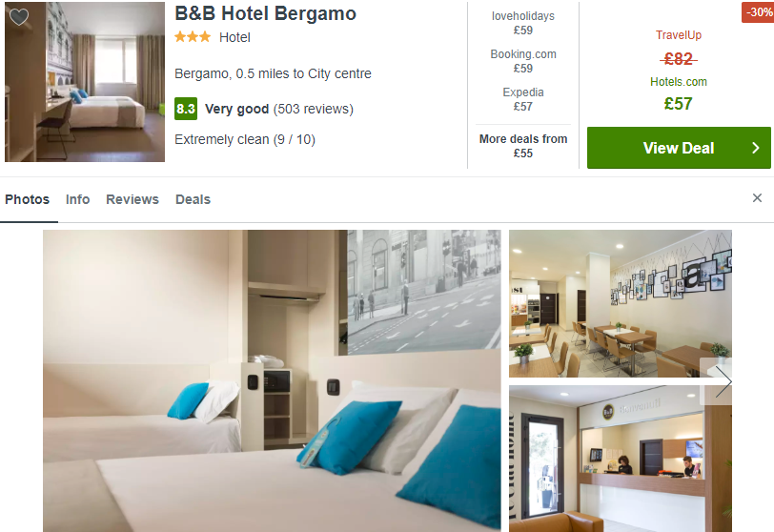The width and height of the screenshot is (774, 532).
Task: Click the green View Deal button
Action: pos(679,148)
